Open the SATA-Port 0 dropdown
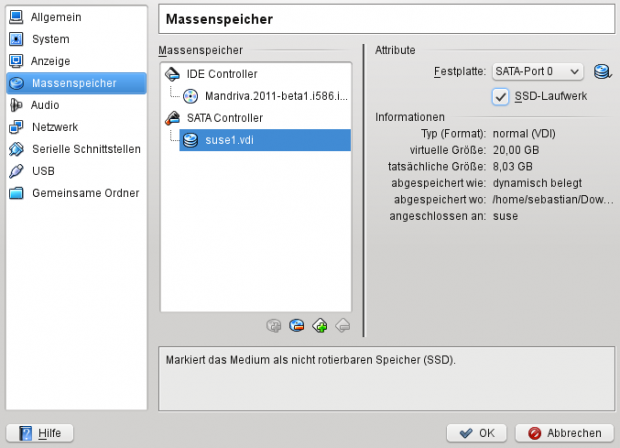Screen dimensions: 620x448 [x=537, y=71]
